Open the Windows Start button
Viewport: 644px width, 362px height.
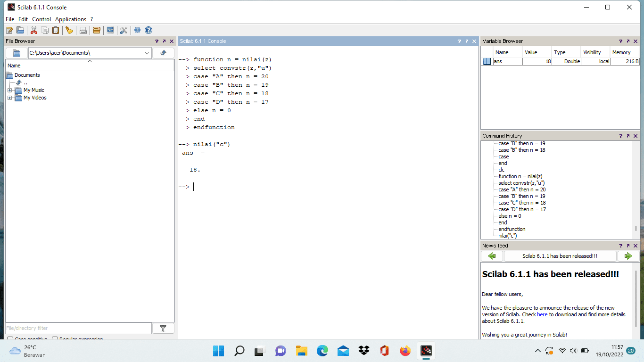pyautogui.click(x=218, y=351)
